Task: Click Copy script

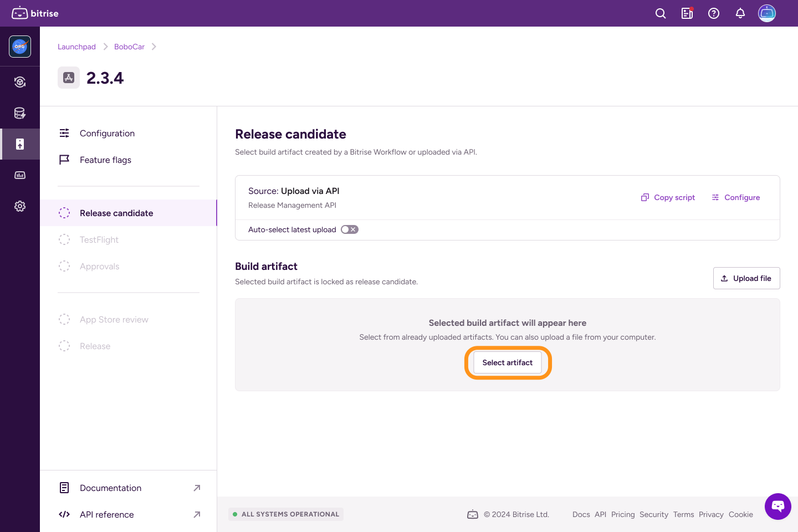Action: (668, 198)
